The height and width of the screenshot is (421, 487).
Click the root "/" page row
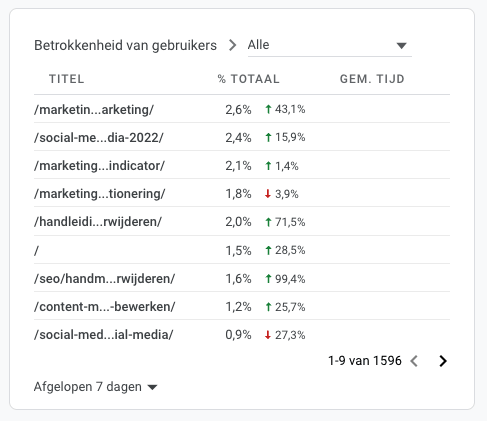tap(242, 250)
